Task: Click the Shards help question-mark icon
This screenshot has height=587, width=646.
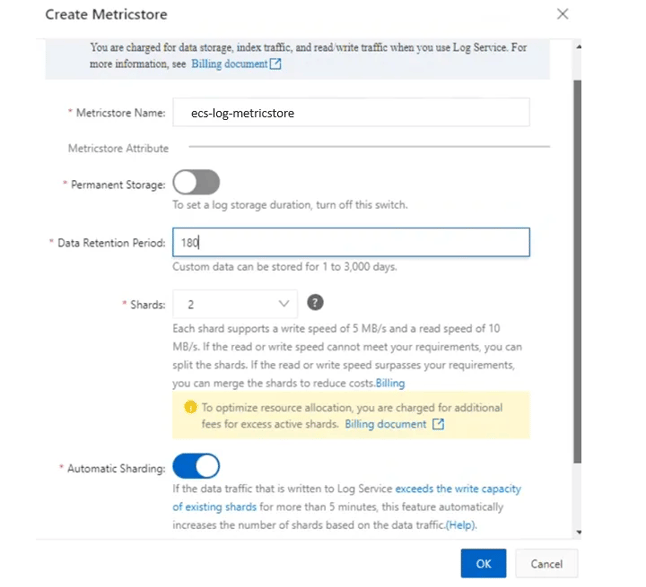Action: [315, 303]
